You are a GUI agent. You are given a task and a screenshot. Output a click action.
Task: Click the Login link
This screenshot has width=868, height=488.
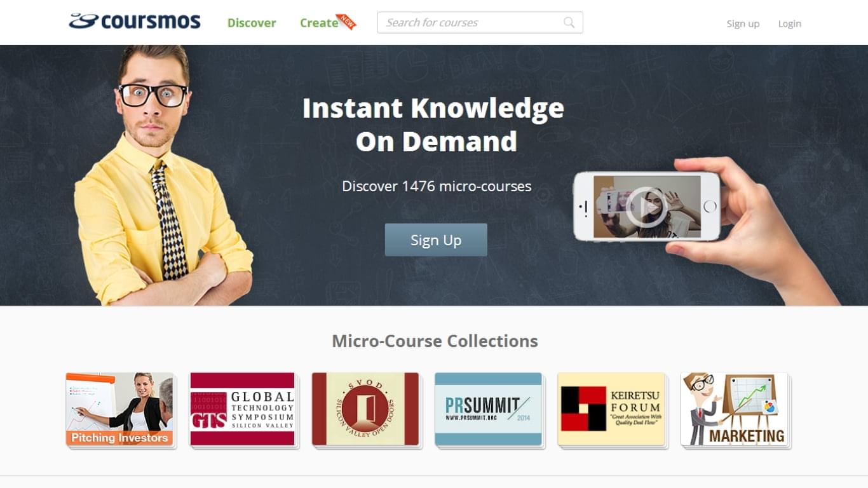point(790,24)
